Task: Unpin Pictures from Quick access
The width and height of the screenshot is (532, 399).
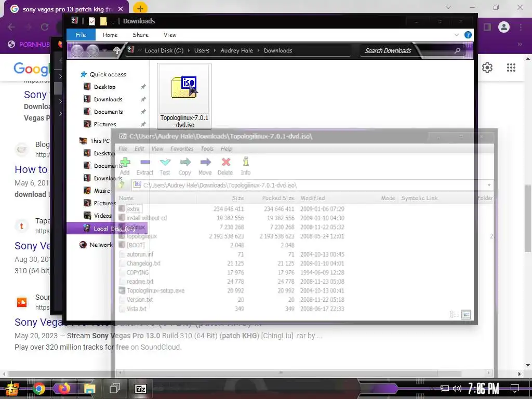Action: [x=143, y=124]
